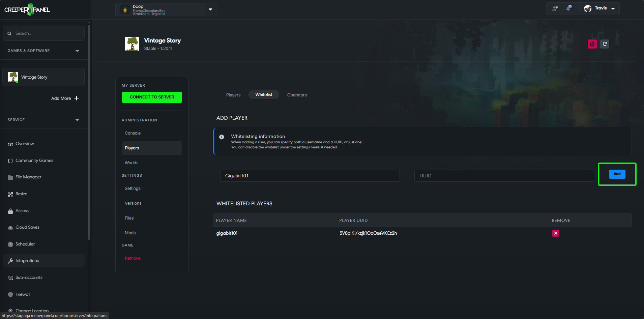Click the blue Add button
This screenshot has width=644, height=319.
(x=617, y=174)
